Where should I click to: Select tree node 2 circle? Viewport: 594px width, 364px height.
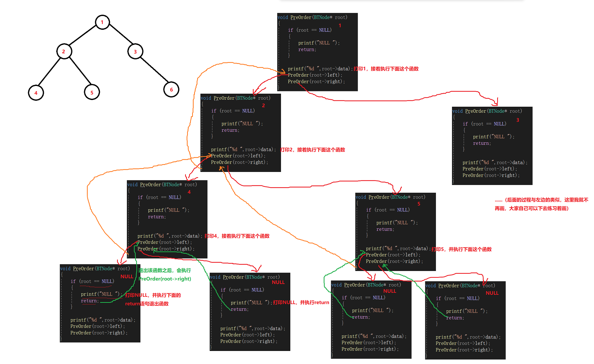pos(64,52)
